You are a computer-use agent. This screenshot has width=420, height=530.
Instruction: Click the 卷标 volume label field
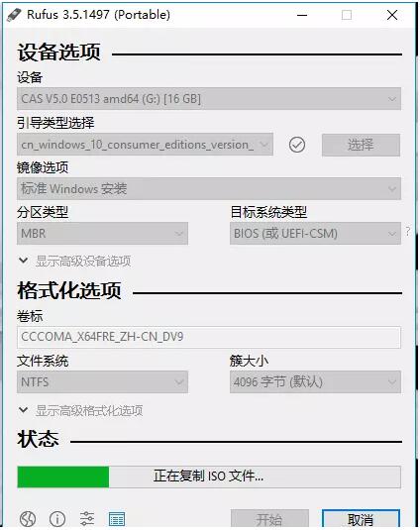[x=209, y=337]
